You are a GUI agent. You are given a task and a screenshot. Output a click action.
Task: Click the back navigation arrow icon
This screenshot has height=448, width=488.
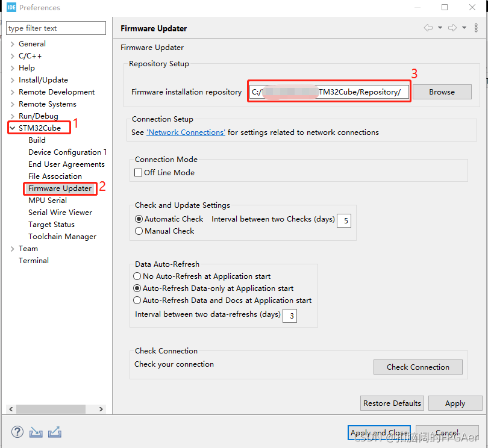pyautogui.click(x=428, y=28)
